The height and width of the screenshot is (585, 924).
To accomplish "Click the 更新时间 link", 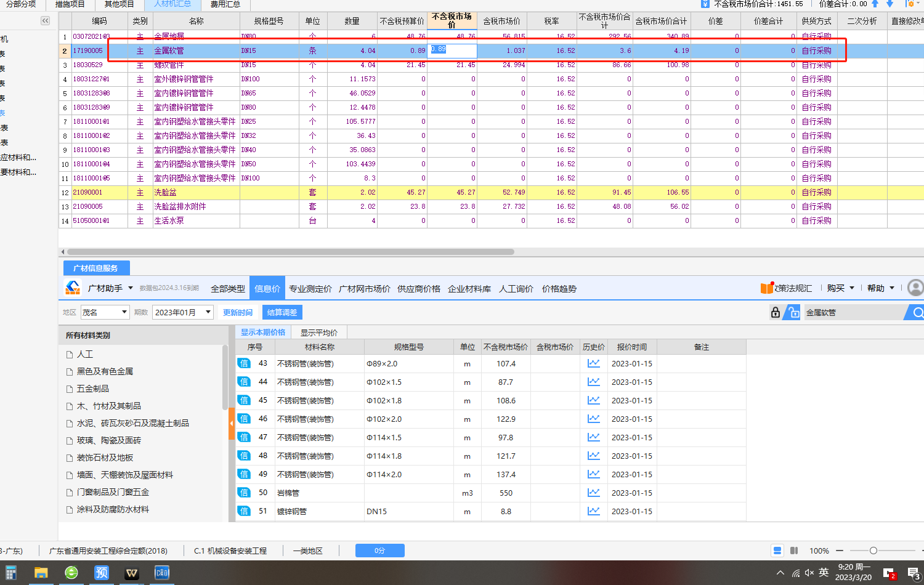I will 238,313.
